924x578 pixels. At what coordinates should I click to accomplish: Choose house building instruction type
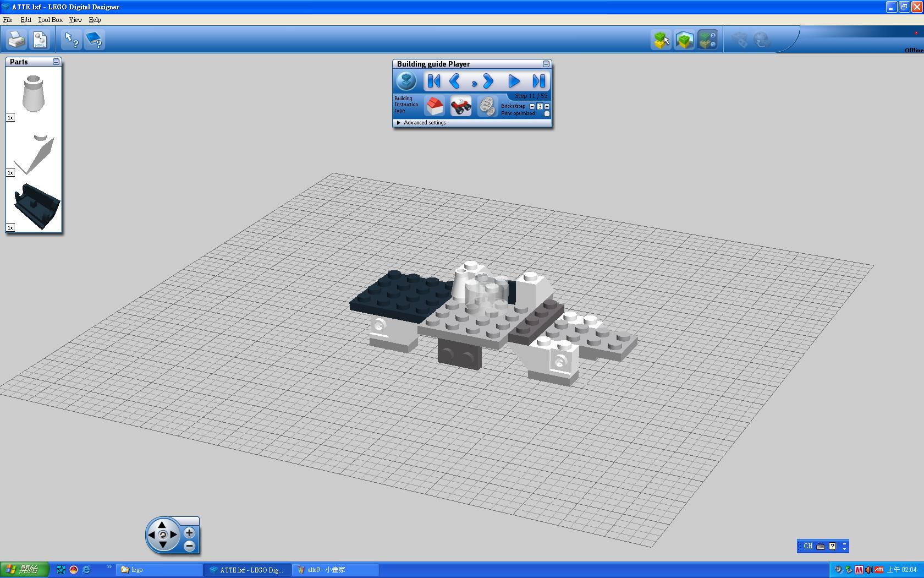[435, 105]
